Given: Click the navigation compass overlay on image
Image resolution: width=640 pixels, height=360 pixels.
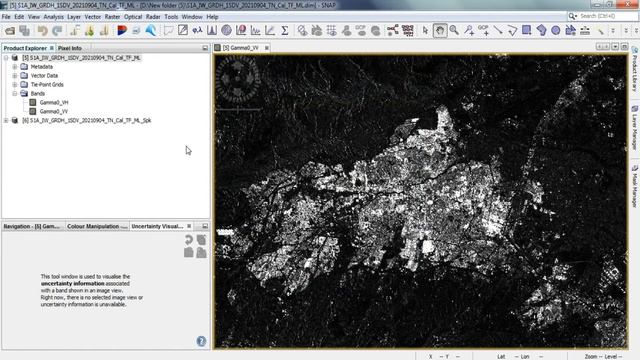Looking at the screenshot, I should [x=238, y=78].
